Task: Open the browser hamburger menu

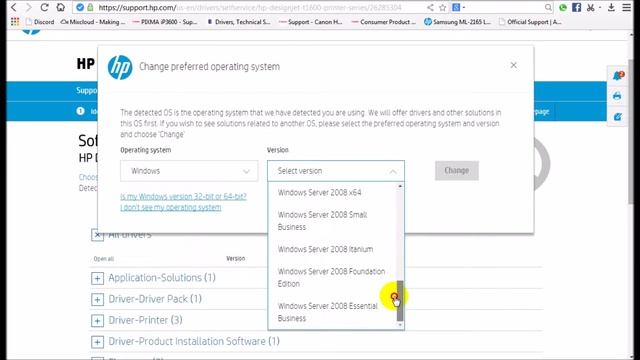Action: [627, 7]
